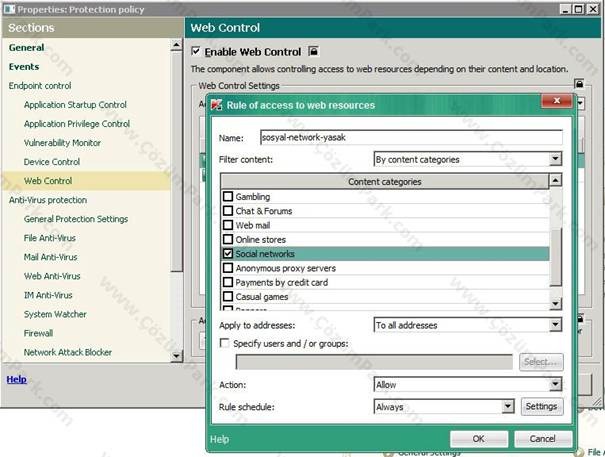Select Anti-Virus protection section

[48, 200]
